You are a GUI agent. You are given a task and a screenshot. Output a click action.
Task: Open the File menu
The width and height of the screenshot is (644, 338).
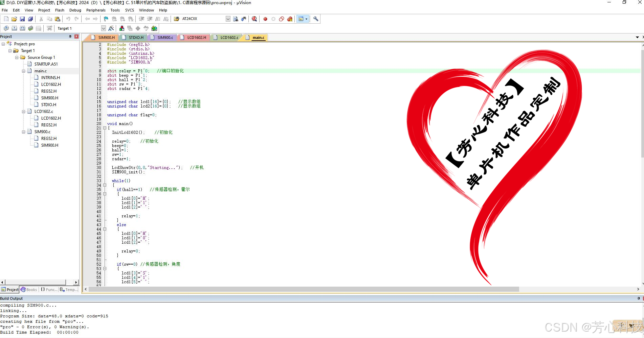coord(5,10)
